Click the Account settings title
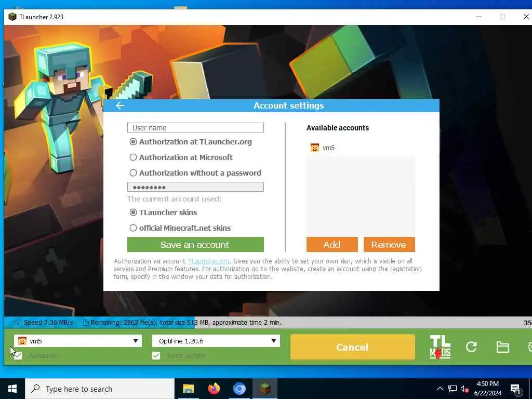 289,105
